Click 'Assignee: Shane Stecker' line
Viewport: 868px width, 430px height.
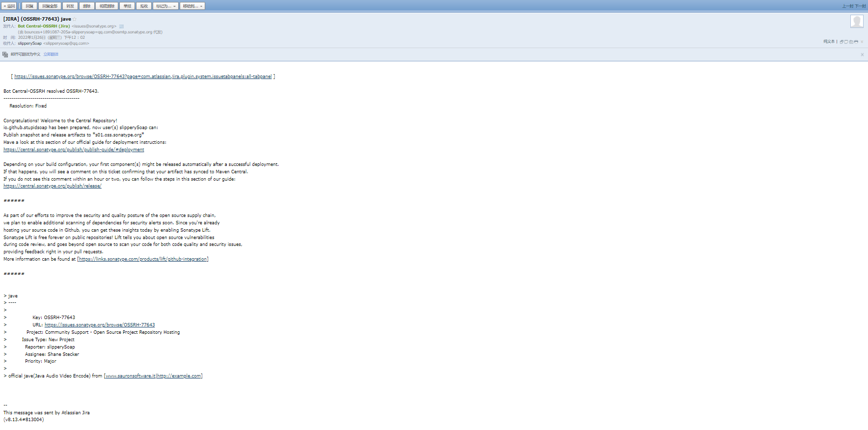click(52, 354)
